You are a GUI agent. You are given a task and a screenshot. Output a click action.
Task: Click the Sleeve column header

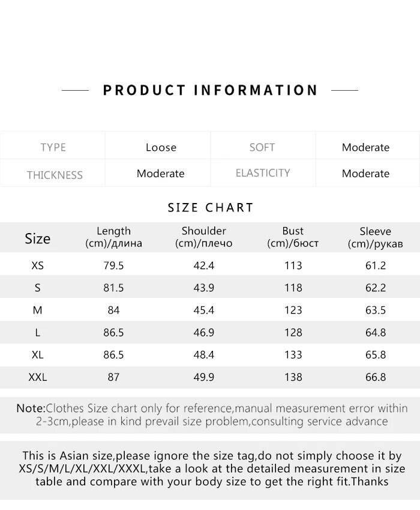[375, 237]
